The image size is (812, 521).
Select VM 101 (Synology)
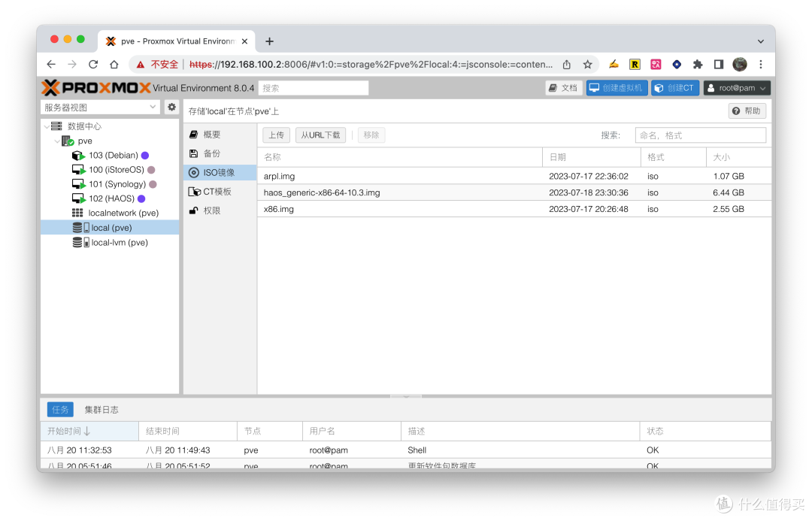(117, 184)
